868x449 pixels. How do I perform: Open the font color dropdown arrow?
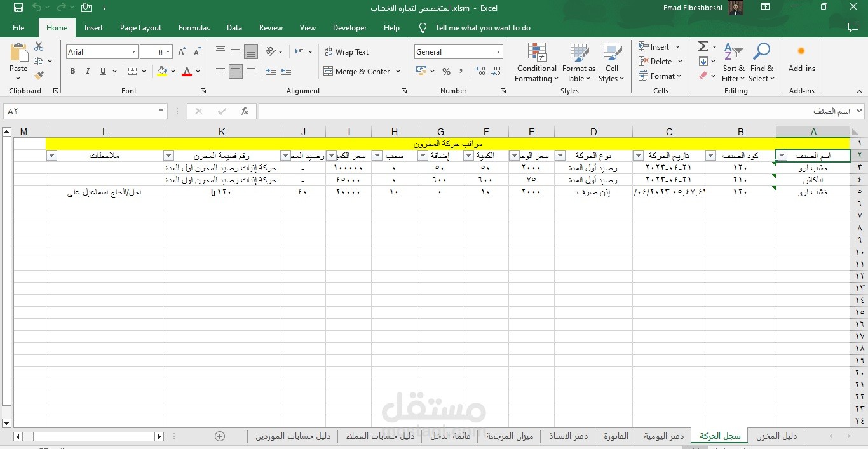pyautogui.click(x=198, y=71)
